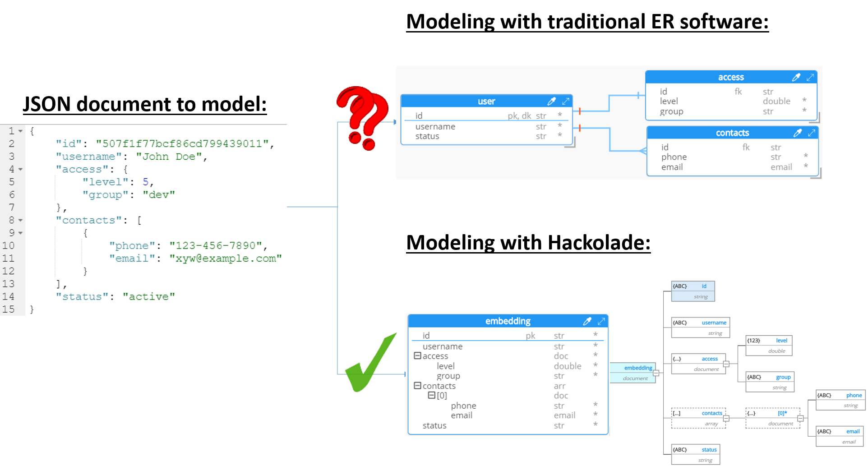The height and width of the screenshot is (466, 868).
Task: Select the phone string node in tree diagram
Action: coord(841,400)
